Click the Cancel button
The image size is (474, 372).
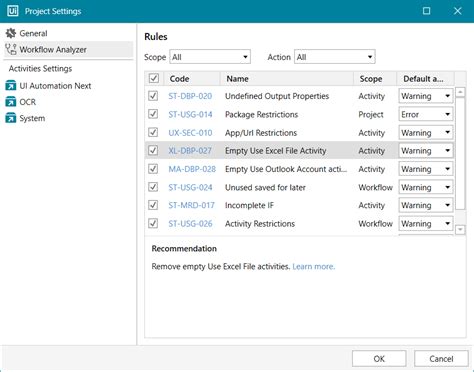click(x=441, y=359)
